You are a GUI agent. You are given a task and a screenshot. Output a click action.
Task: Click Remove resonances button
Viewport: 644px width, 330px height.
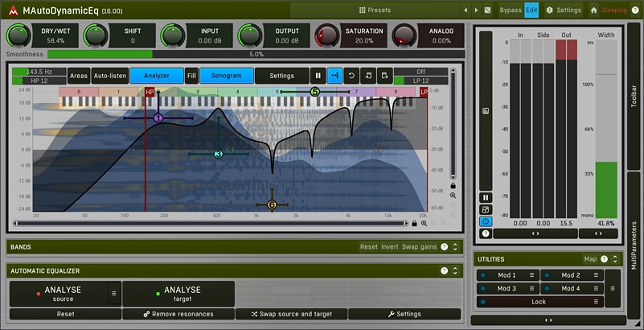pos(178,314)
